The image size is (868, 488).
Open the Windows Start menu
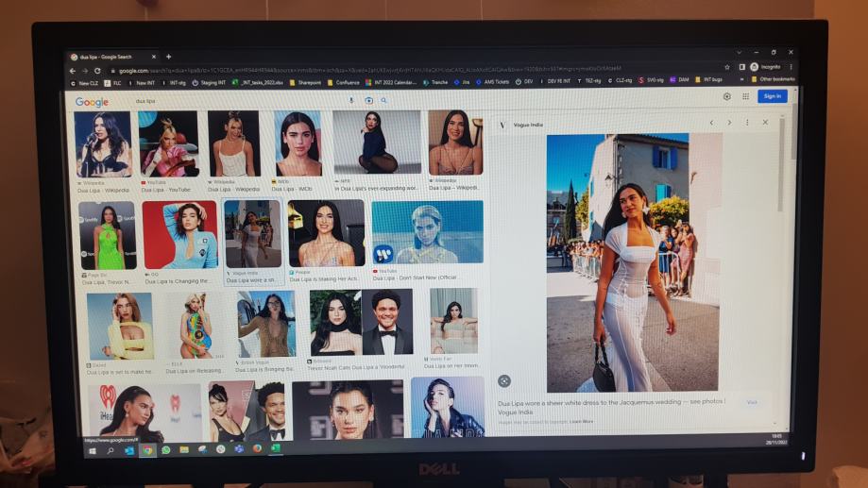pyautogui.click(x=93, y=451)
